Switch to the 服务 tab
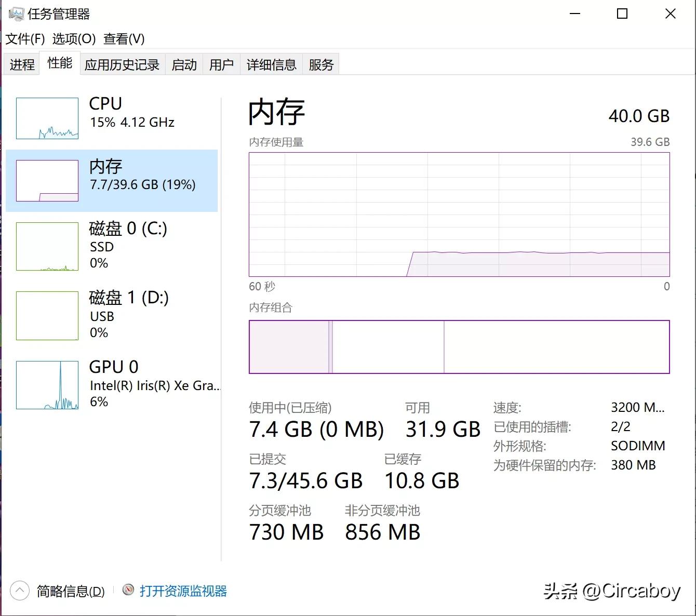The image size is (696, 616). point(320,64)
